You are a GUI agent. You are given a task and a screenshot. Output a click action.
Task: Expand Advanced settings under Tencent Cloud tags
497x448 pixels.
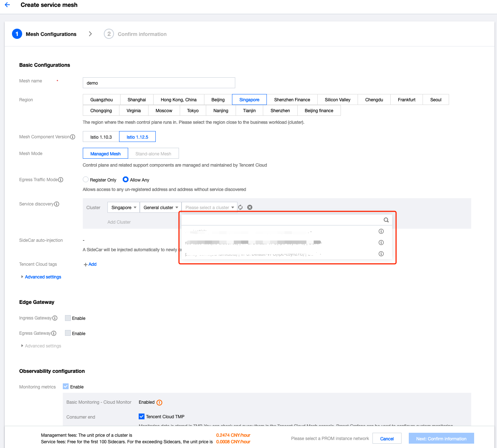[x=43, y=277]
